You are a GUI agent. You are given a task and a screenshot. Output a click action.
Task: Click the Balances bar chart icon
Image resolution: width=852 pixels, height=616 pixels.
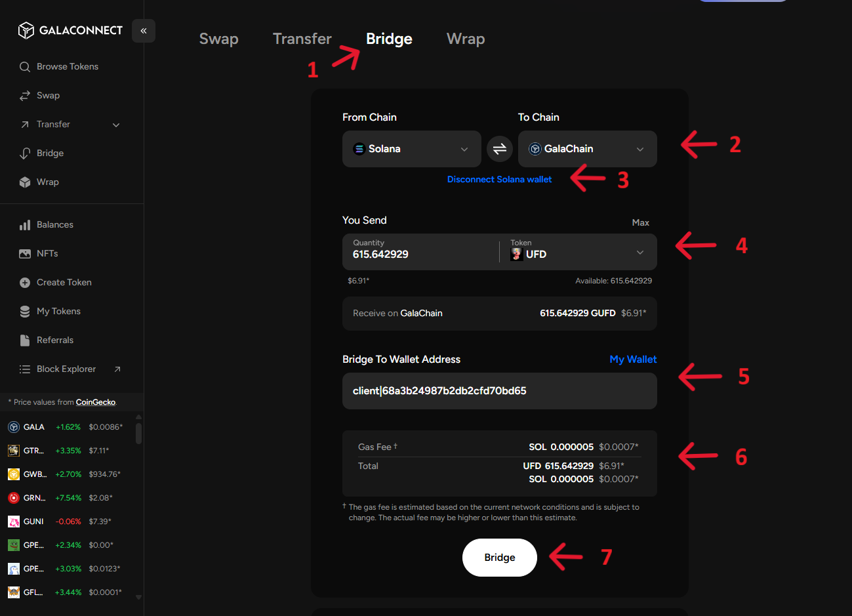click(x=25, y=225)
